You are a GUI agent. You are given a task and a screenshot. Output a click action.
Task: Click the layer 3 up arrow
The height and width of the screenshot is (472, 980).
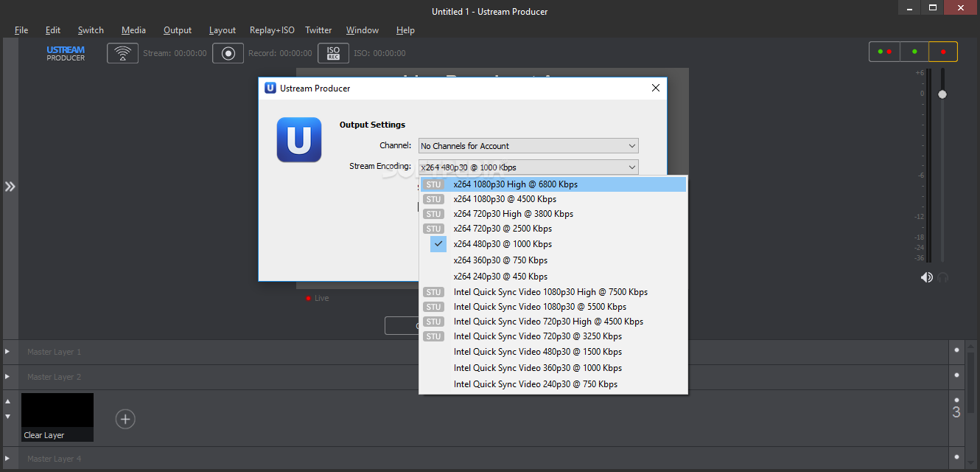coord(8,402)
